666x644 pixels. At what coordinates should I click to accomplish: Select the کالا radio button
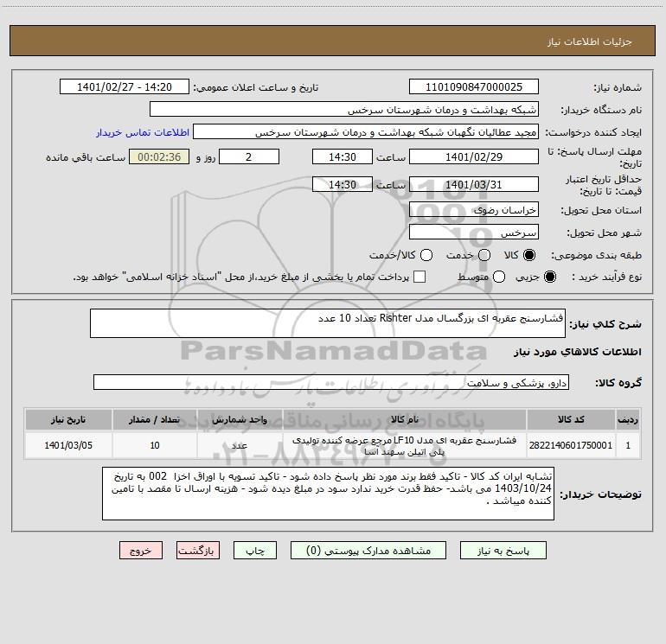(529, 255)
